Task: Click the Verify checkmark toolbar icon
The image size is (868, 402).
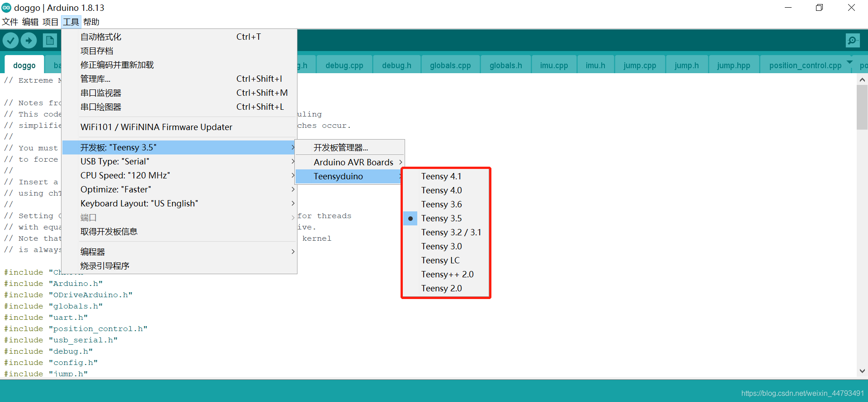Action: click(11, 41)
